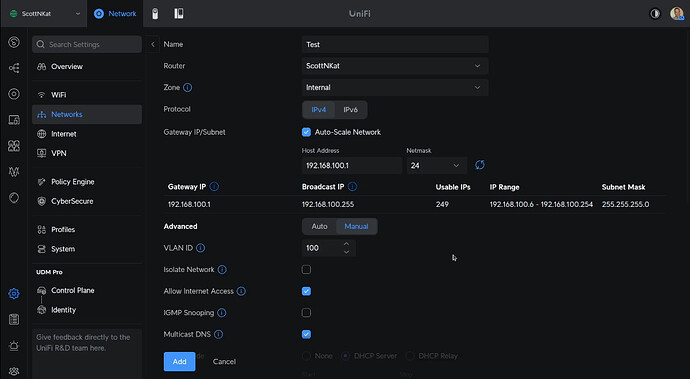Open the settings gear in left rail
This screenshot has width=690, height=379.
pos(14,294)
